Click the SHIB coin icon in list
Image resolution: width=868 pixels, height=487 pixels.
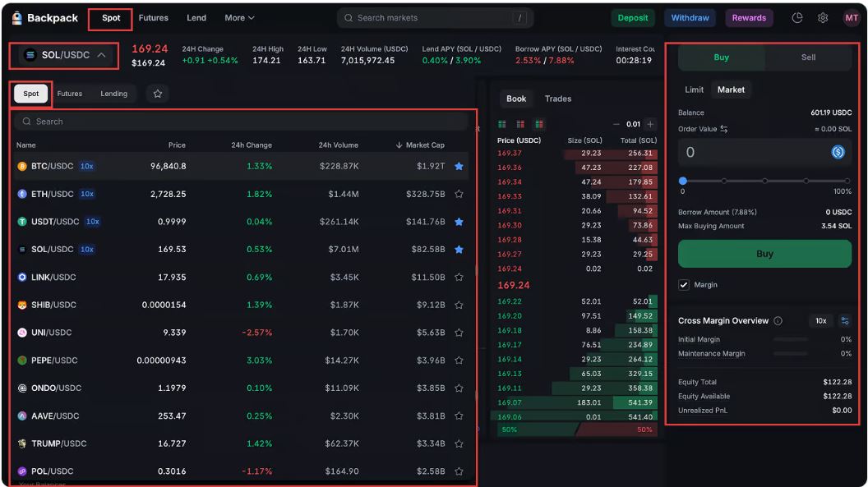(22, 305)
